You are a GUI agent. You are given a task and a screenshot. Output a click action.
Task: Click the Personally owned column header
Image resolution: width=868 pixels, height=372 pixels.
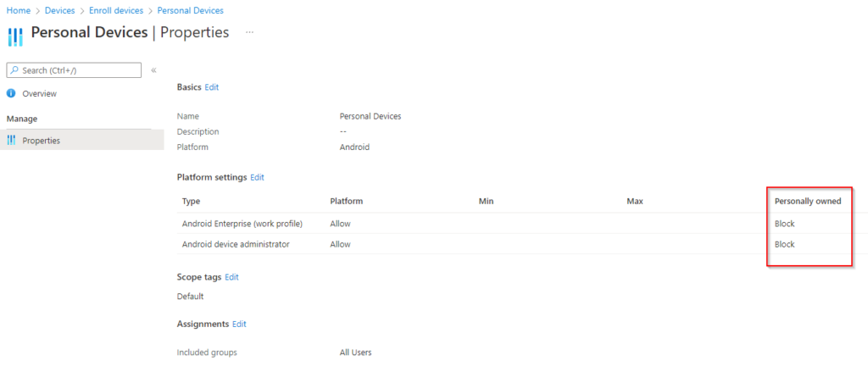(808, 201)
